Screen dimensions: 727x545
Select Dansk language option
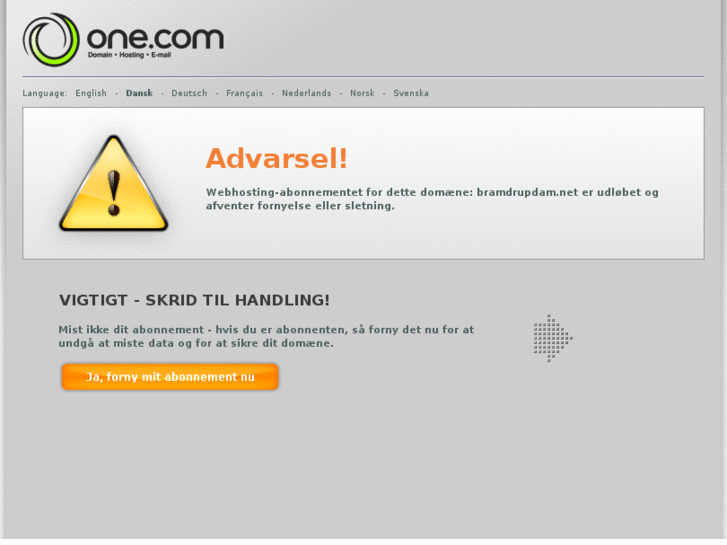point(139,93)
